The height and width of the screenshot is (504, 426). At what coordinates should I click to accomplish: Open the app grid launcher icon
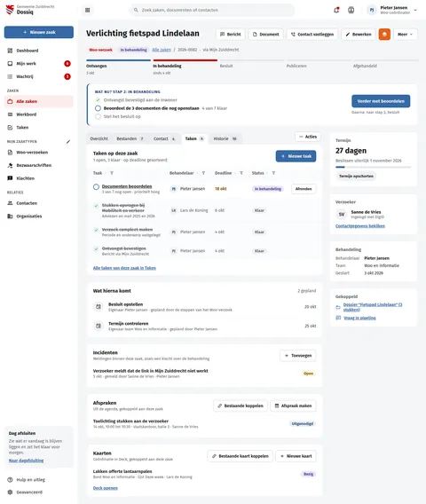pyautogui.click(x=88, y=11)
